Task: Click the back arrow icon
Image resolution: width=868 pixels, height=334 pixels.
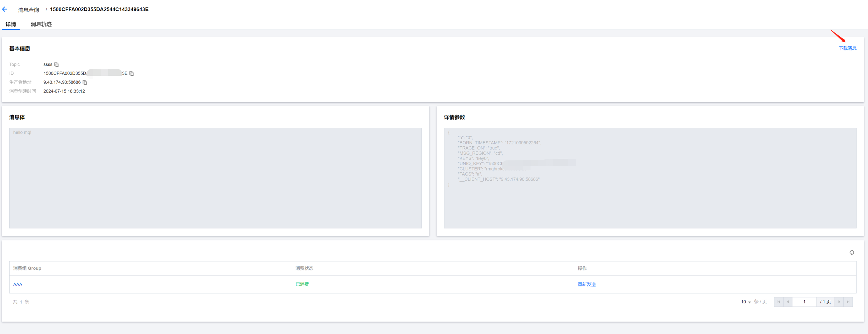Action: [5, 10]
